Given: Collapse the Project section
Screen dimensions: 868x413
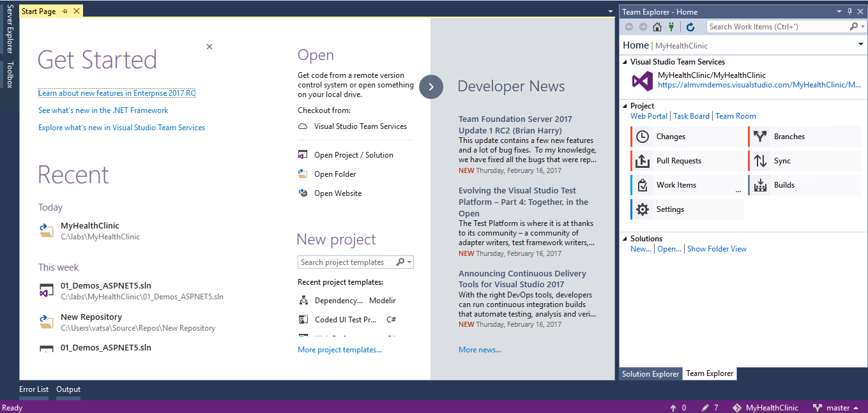Looking at the screenshot, I should [625, 106].
